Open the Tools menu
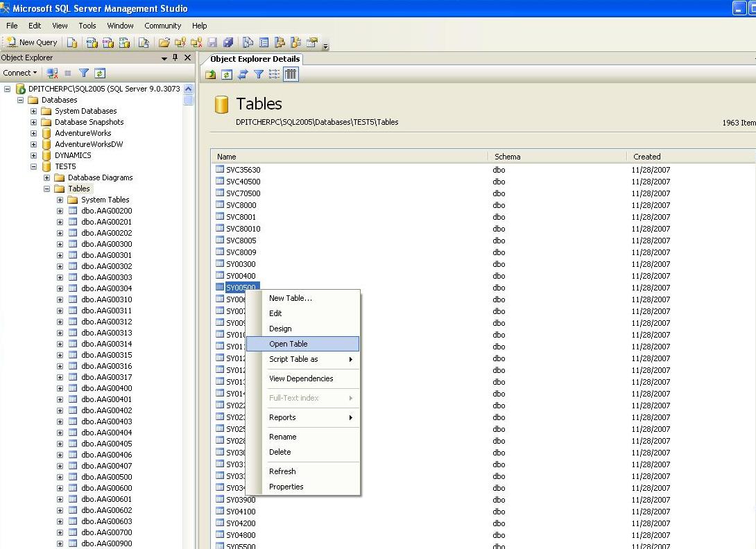756x549 pixels. click(x=87, y=26)
